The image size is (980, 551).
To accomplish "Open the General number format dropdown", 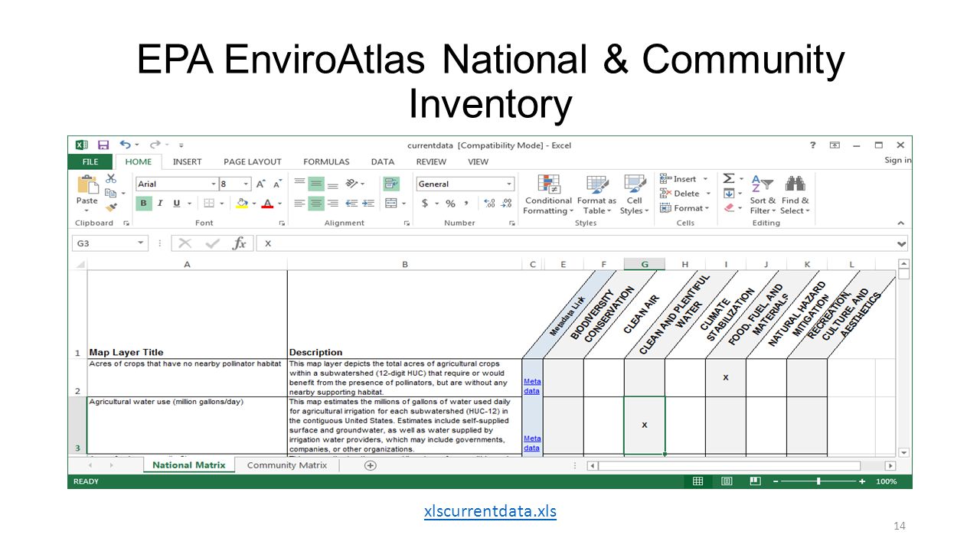I will point(509,184).
